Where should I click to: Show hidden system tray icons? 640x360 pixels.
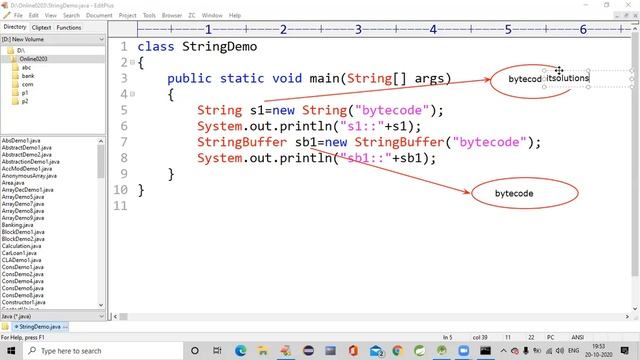(504, 351)
